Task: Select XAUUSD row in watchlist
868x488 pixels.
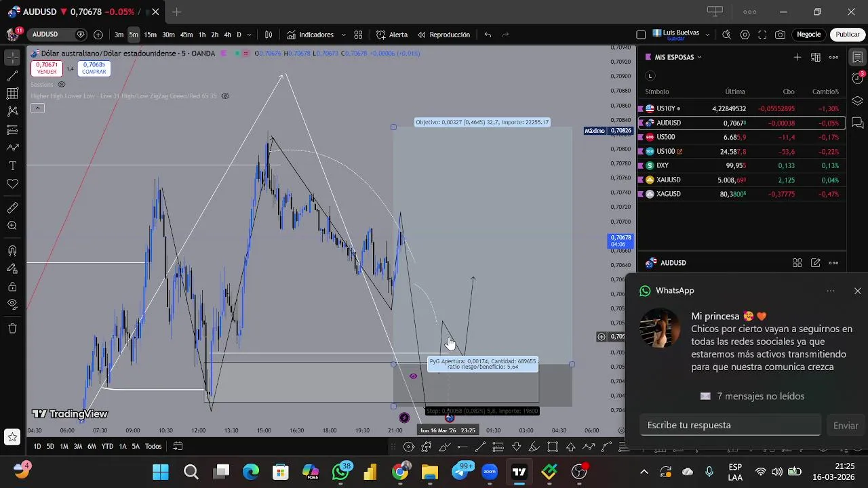Action: click(742, 180)
